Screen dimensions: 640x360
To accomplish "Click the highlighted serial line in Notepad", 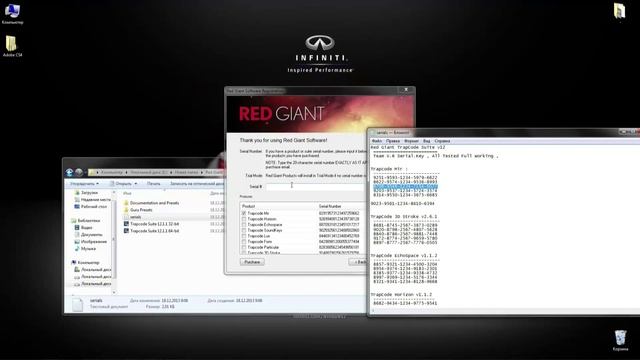I will coord(405,187).
